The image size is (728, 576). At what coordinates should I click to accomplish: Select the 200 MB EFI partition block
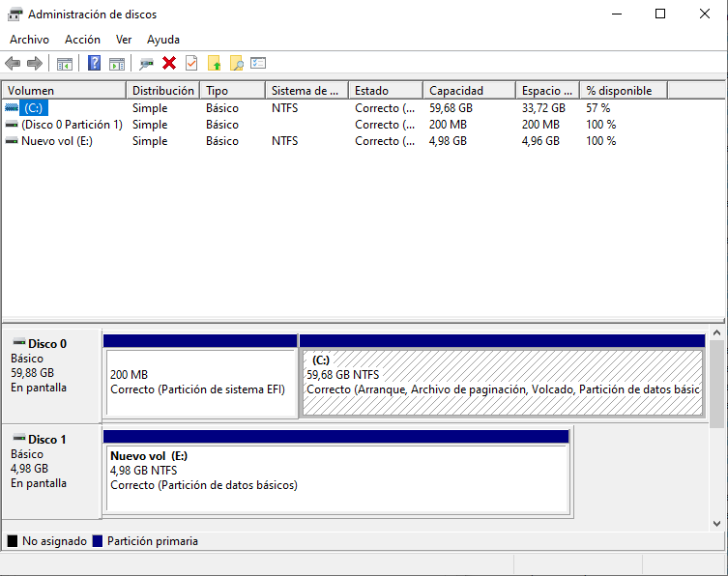tap(200, 382)
